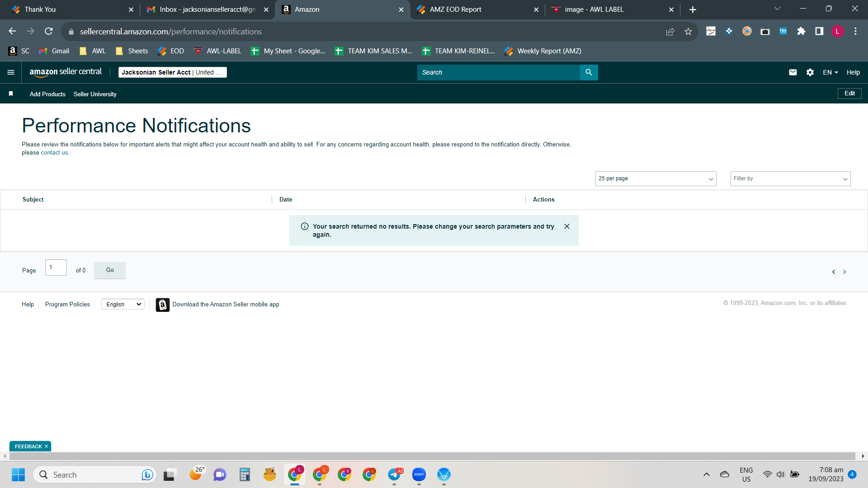Open Help in header

coord(853,72)
